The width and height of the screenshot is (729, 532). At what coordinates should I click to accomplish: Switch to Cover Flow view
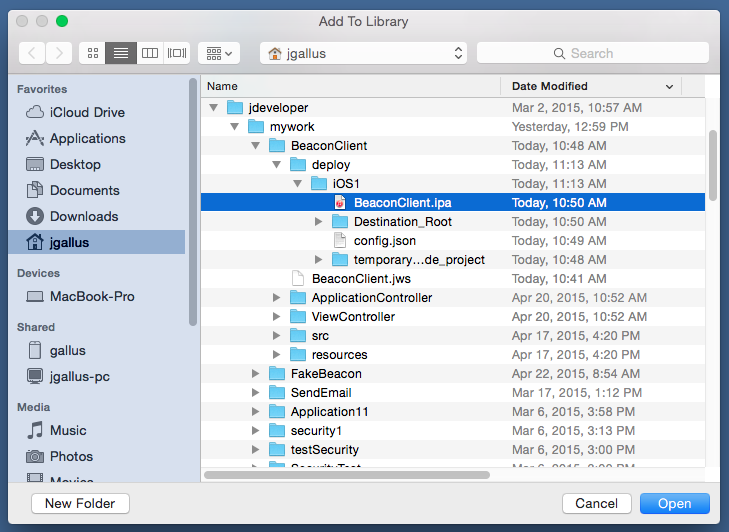point(177,53)
